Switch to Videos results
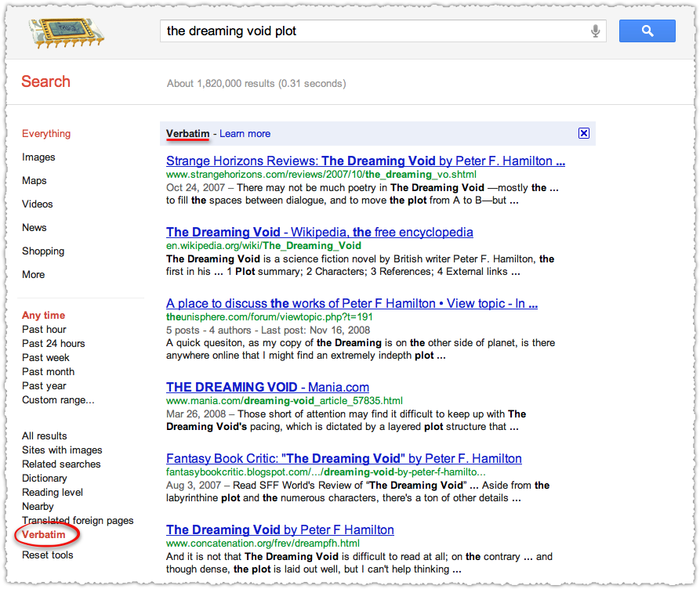The height and width of the screenshot is (589, 700). point(38,204)
